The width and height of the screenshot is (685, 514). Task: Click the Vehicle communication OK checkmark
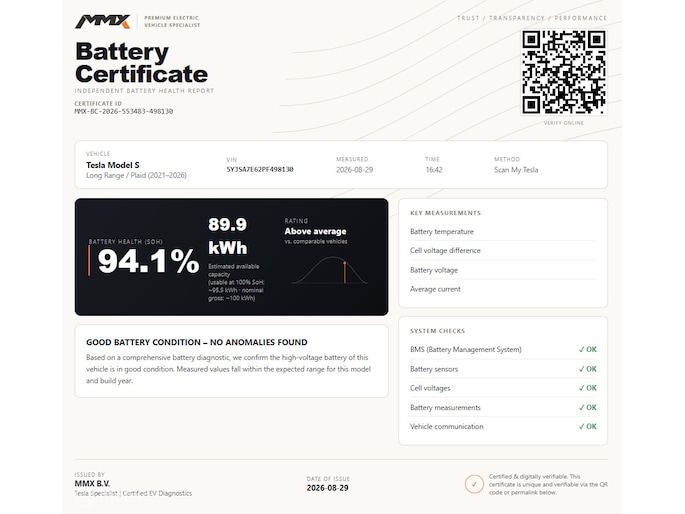coord(587,426)
